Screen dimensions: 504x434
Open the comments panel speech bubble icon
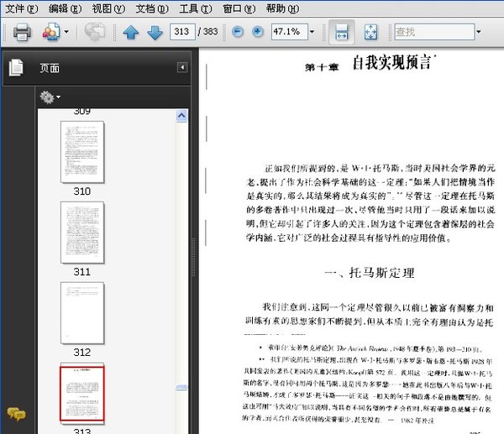coord(15,413)
